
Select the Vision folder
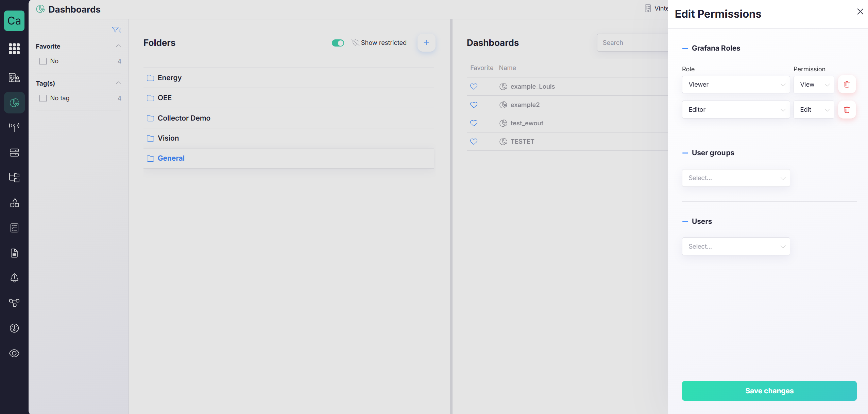[x=288, y=138]
